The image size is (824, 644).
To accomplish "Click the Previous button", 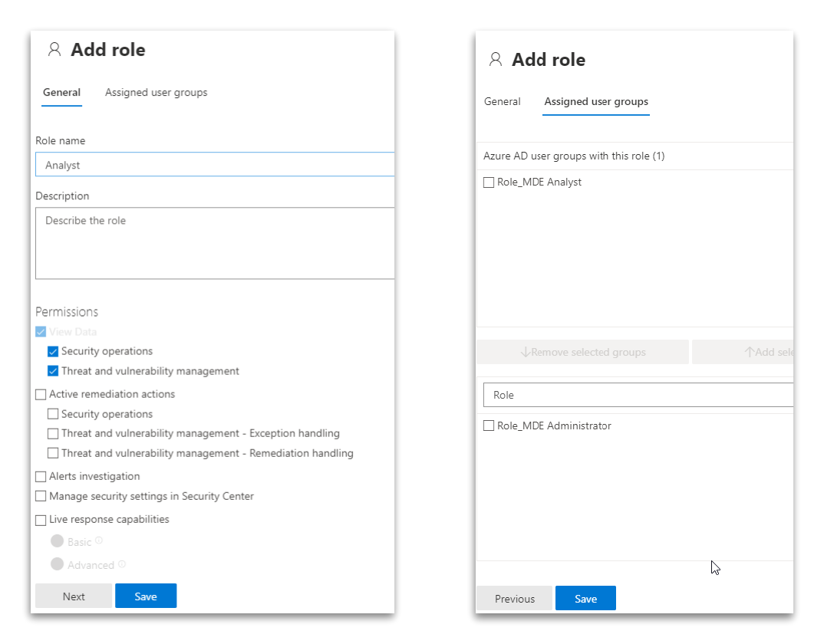I will 514,599.
